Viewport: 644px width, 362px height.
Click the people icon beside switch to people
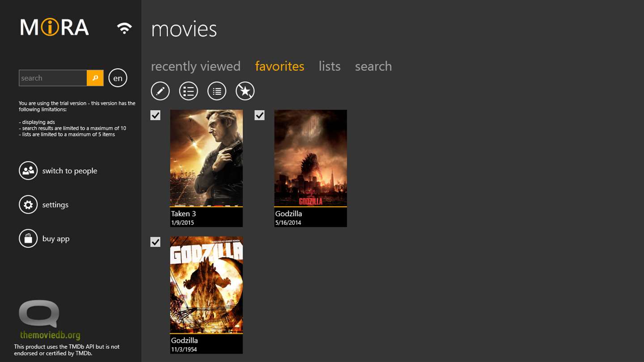pos(28,171)
